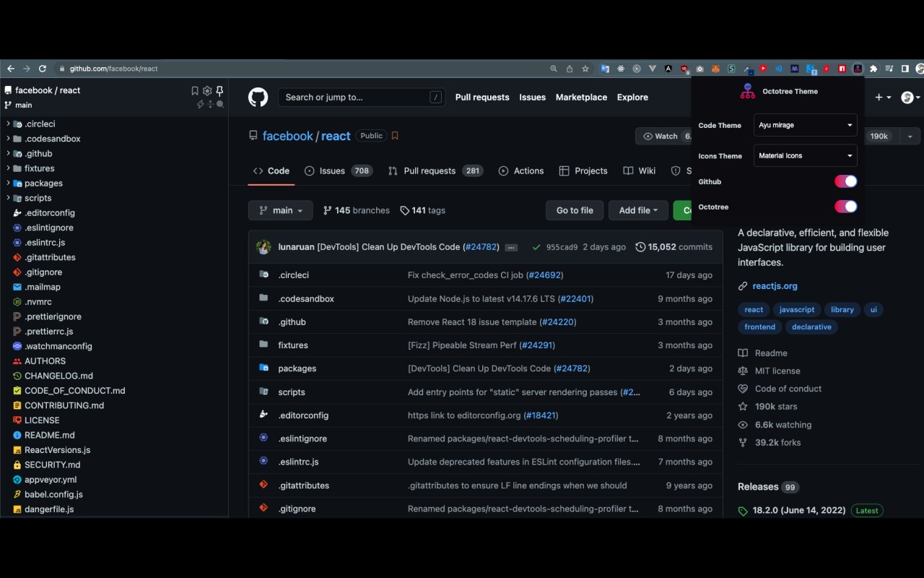
Task: Click the Octotree bookmark icon
Action: (194, 90)
